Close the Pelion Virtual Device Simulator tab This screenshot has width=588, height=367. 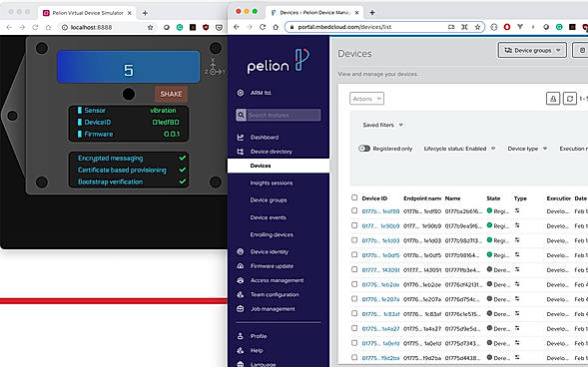130,13
